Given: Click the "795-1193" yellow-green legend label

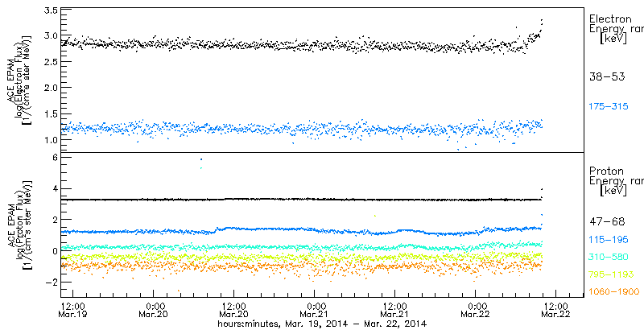Looking at the screenshot, I should point(611,274).
